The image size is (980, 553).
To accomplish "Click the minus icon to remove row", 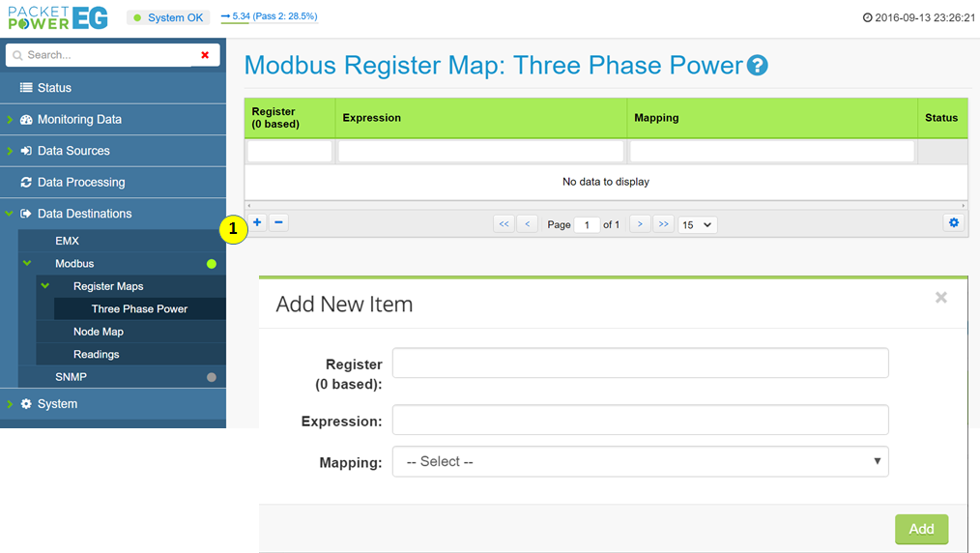I will click(x=278, y=222).
